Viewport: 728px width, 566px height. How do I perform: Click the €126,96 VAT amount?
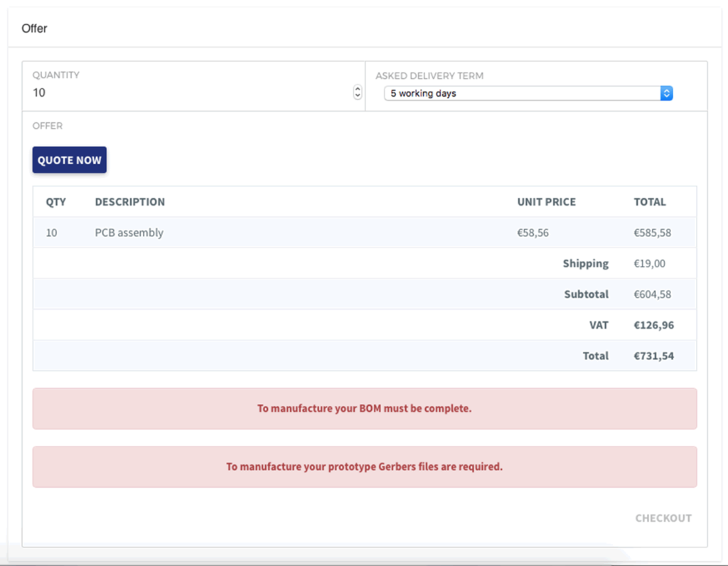tap(653, 325)
